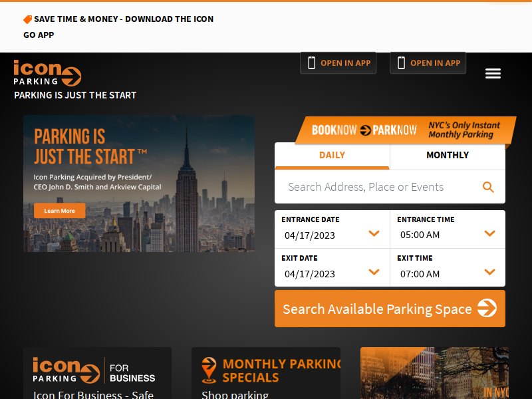This screenshot has height=399, width=532.
Task: Open the Exit Time dropdown
Action: (x=489, y=272)
